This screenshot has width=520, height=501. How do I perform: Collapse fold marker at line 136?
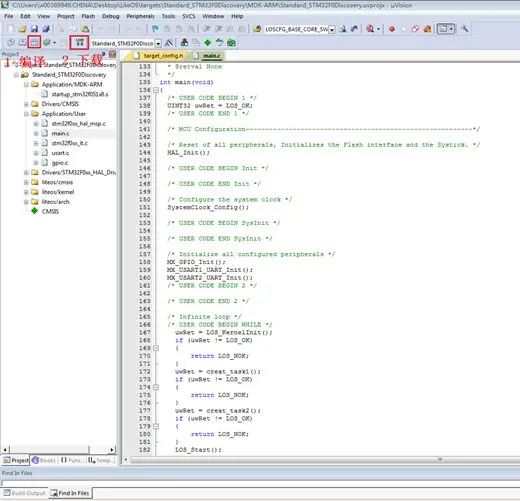156,90
